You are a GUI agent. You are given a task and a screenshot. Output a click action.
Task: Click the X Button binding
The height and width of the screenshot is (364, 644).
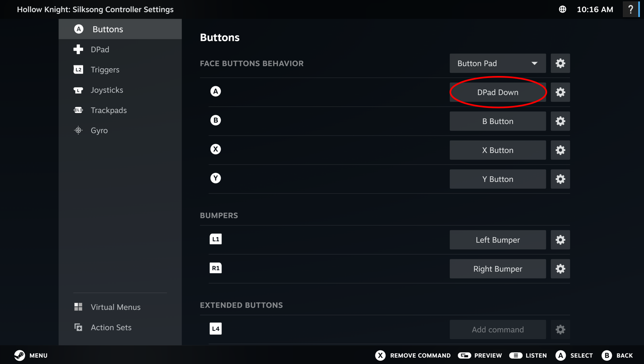498,150
